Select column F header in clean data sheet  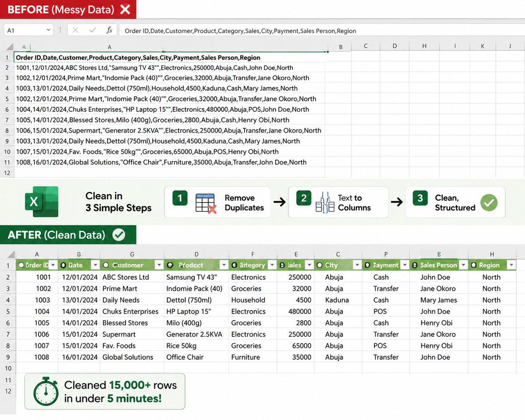pyautogui.click(x=253, y=254)
